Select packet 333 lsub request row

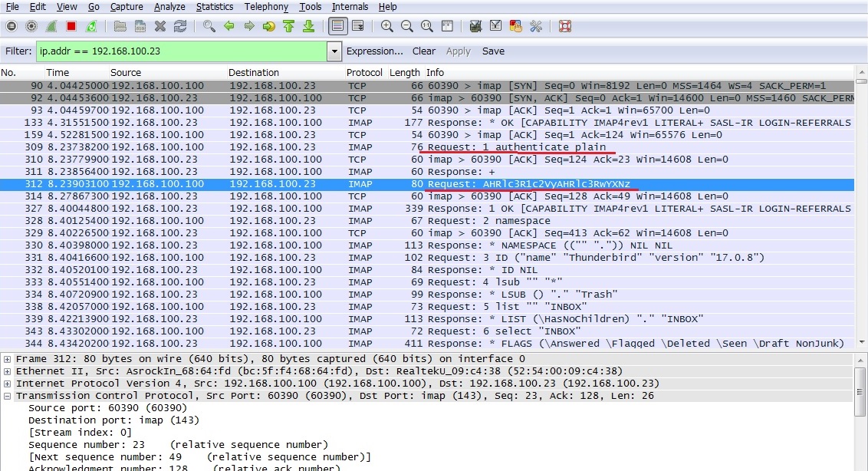click(x=427, y=282)
